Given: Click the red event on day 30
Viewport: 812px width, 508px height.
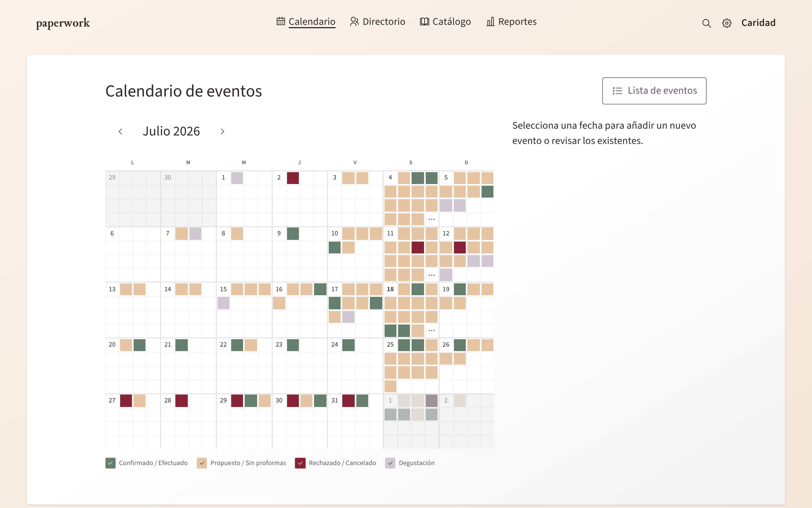Looking at the screenshot, I should (x=293, y=401).
